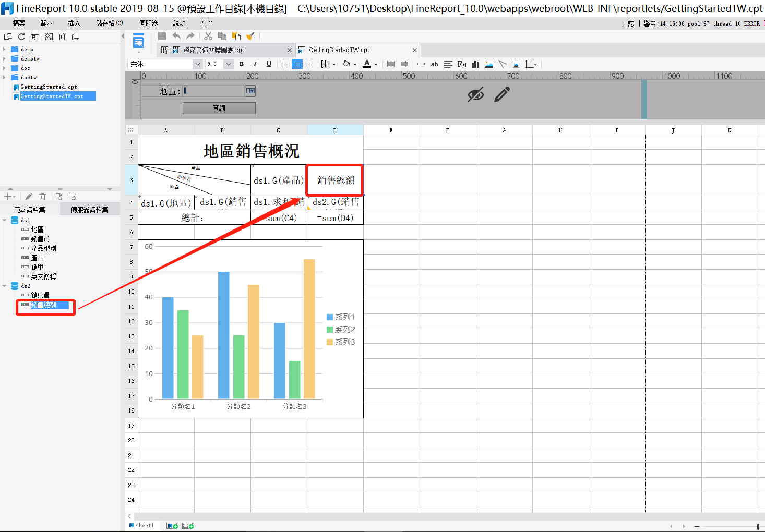This screenshot has width=765, height=532.
Task: Toggle italic text formatting
Action: [255, 64]
